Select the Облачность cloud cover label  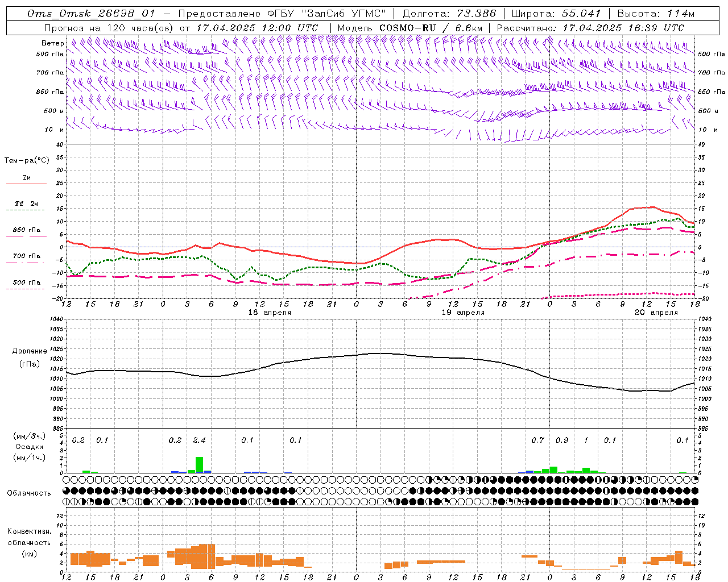coord(29,493)
